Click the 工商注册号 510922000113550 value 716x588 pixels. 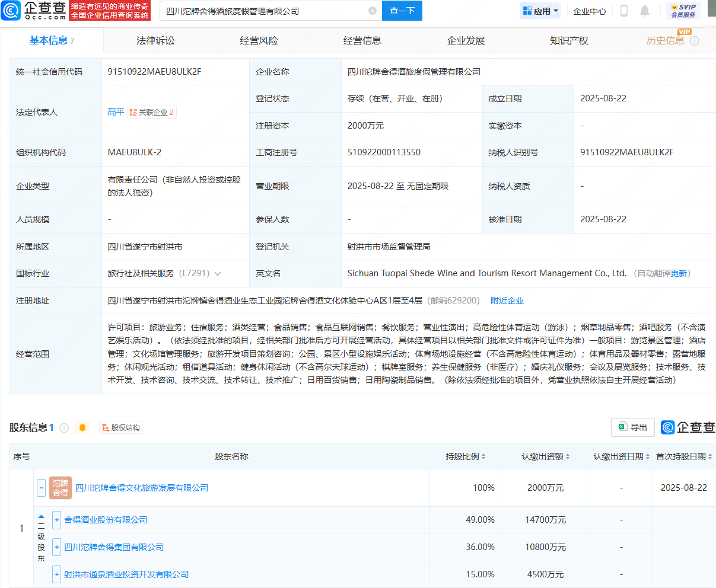(384, 152)
